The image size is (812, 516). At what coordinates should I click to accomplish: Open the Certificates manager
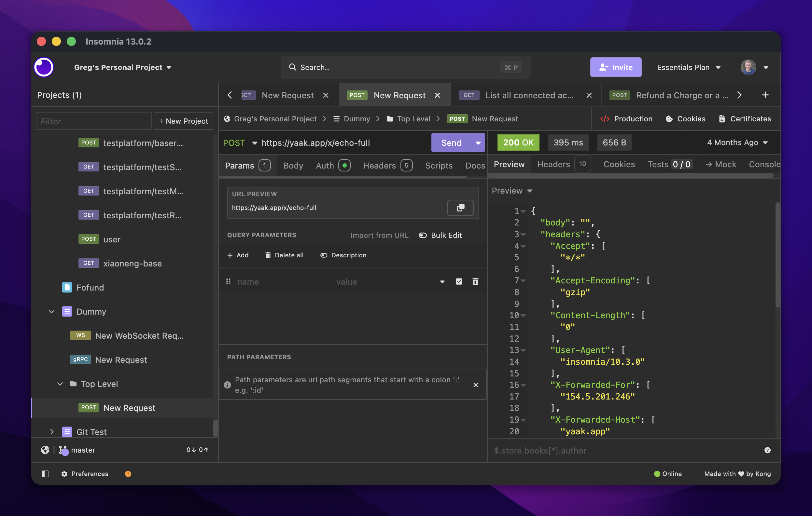click(745, 119)
